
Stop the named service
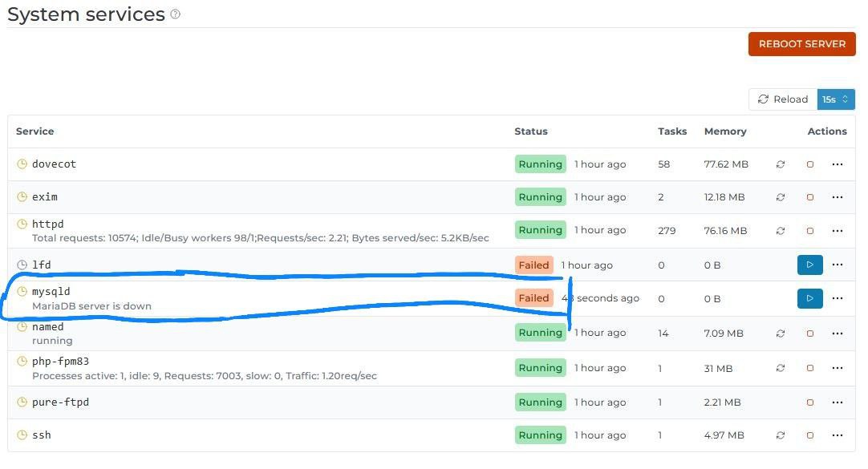pyautogui.click(x=809, y=333)
